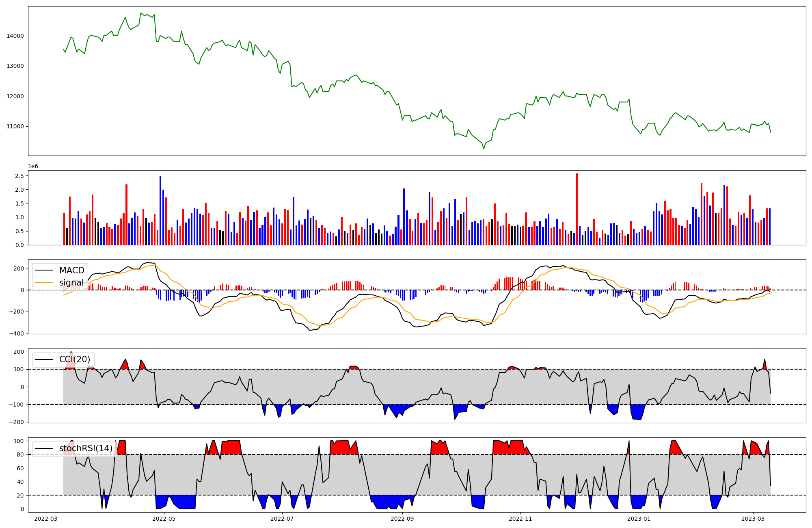Click the 2022-05 x-axis date label
Image resolution: width=812 pixels, height=528 pixels.
pos(164,519)
